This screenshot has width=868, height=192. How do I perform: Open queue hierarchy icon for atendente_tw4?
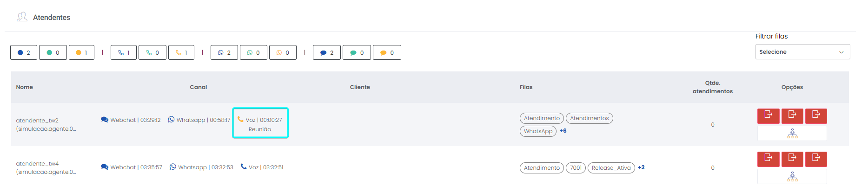pyautogui.click(x=792, y=177)
